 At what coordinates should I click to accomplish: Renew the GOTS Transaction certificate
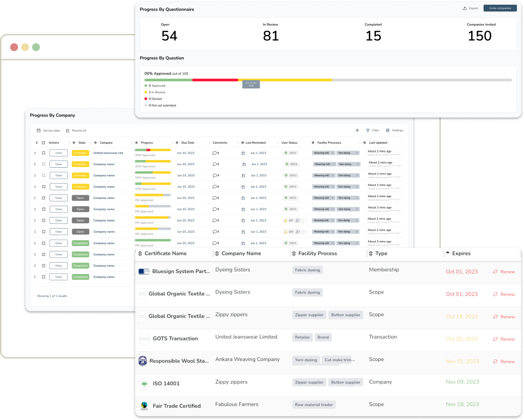point(504,339)
